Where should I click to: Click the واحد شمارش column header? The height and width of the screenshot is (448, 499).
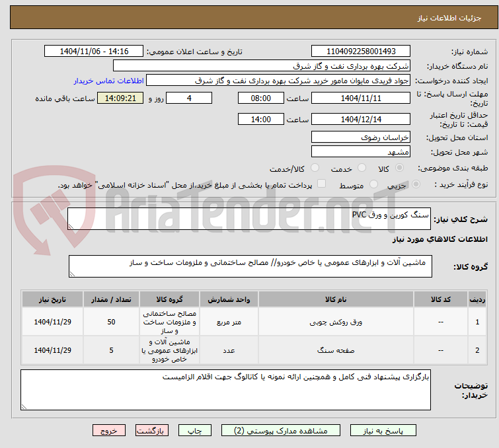[229, 299]
